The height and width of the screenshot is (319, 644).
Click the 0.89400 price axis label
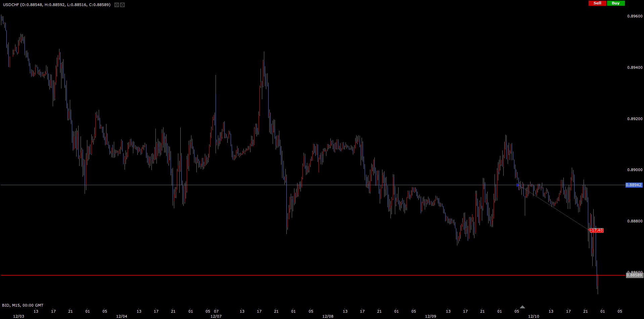[x=635, y=67]
